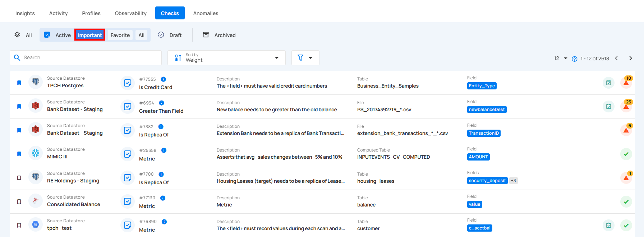Image resolution: width=644 pixels, height=237 pixels.
Task: Switch to the Activity tab
Action: (58, 13)
